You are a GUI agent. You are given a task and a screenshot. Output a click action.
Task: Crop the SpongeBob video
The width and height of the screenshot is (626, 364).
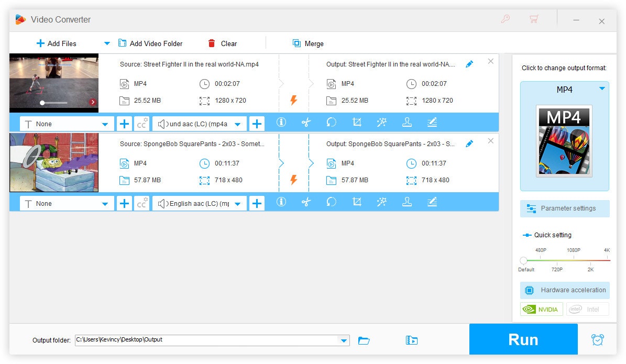click(357, 202)
